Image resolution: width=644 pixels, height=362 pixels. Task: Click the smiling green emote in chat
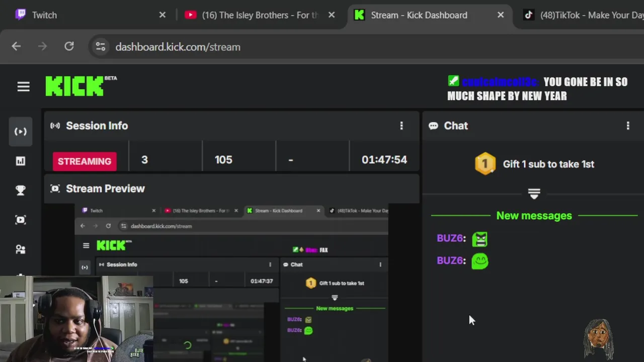point(480,261)
